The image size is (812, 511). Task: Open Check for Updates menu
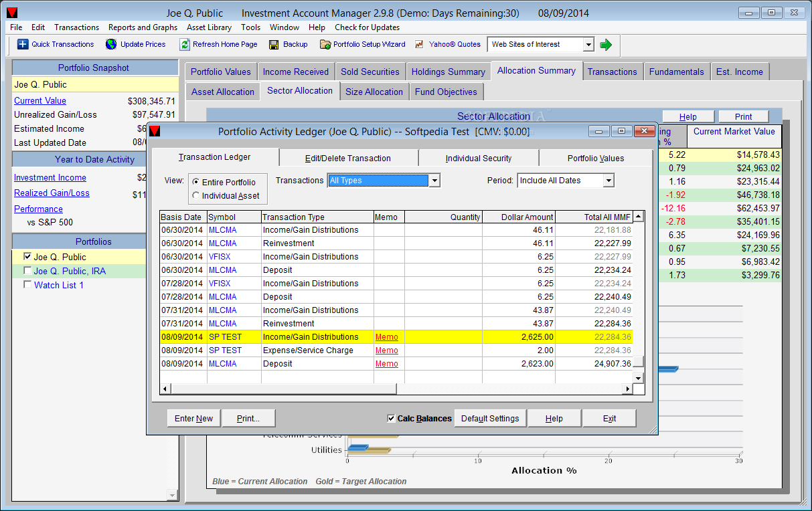[367, 27]
